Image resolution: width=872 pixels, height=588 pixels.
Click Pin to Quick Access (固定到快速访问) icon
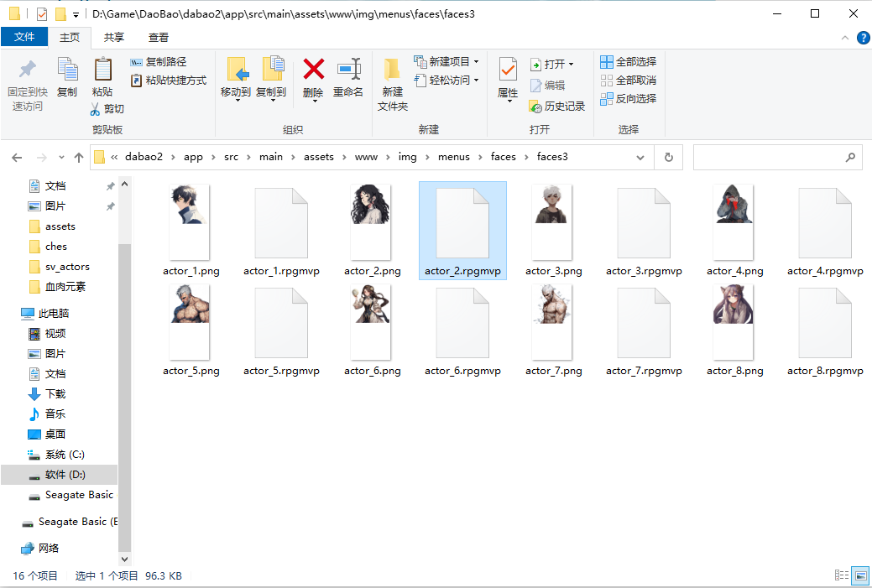click(27, 70)
